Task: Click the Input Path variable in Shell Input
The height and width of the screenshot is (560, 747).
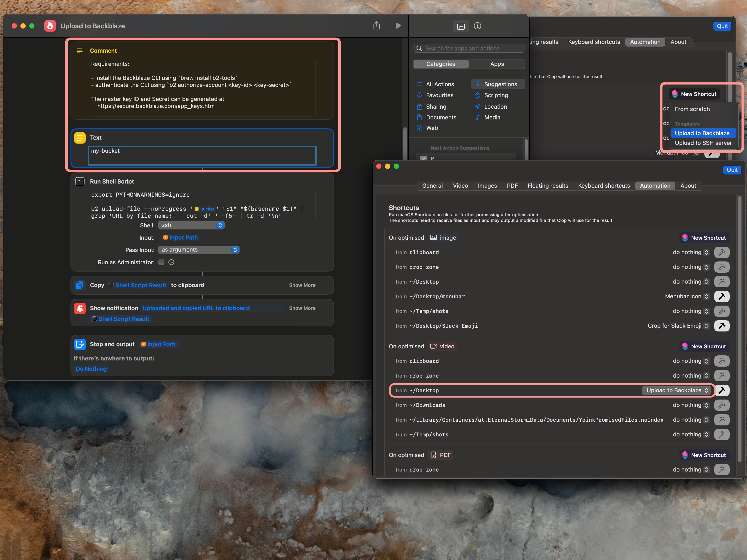Action: pyautogui.click(x=180, y=238)
